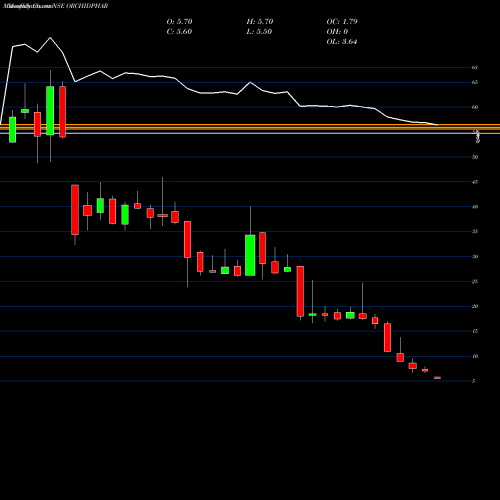Screen dimensions: 500x500
Task: Click the 68 price axis label
Action: tap(475, 67)
